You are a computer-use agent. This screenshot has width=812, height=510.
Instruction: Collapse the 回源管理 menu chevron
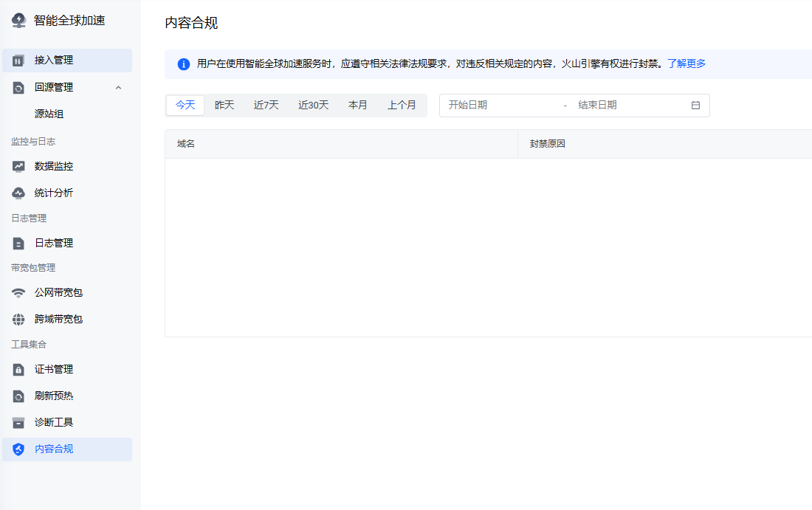[118, 88]
